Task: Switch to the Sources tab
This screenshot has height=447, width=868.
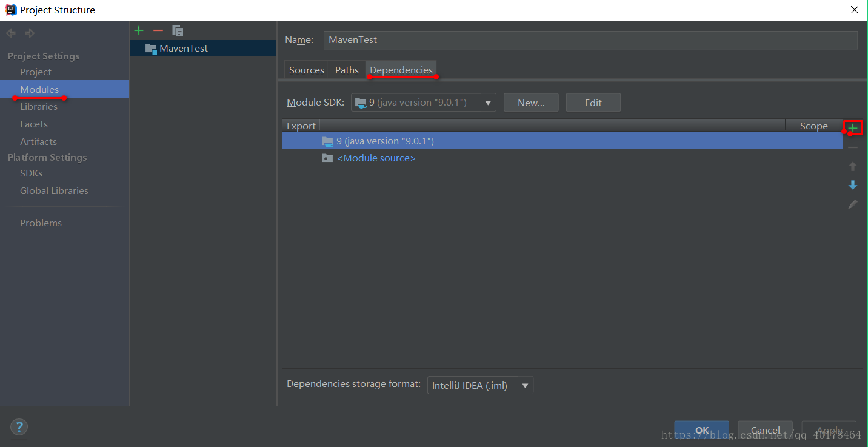Action: click(306, 70)
